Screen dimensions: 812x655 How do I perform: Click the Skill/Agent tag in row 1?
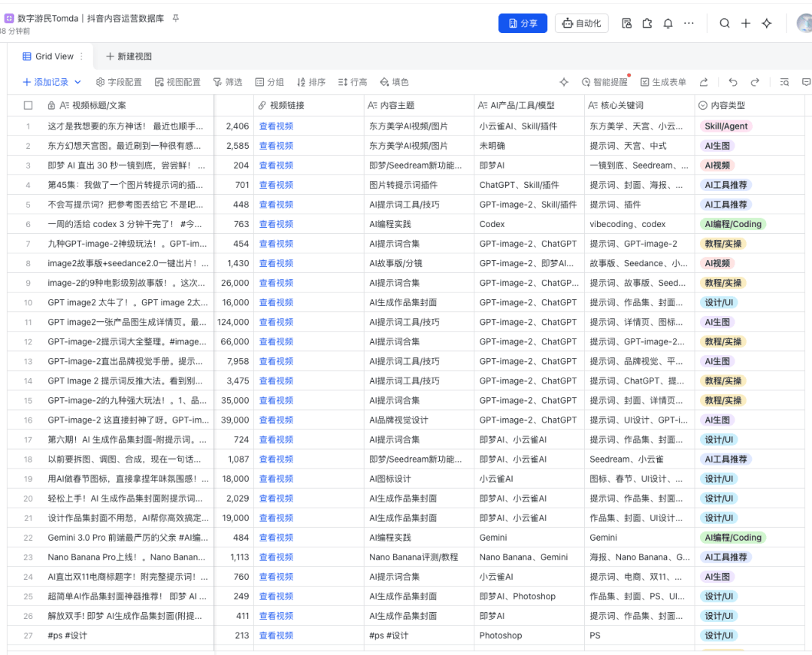pos(726,126)
